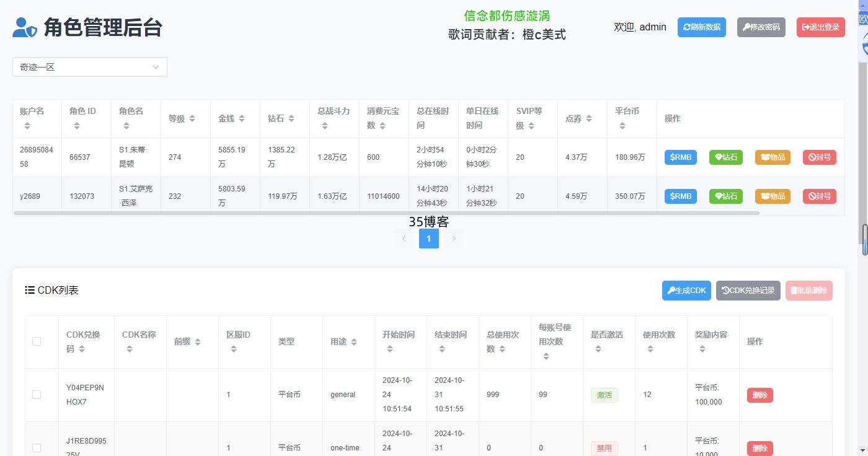This screenshot has height=456, width=868.
Task: View CDK兑换记录 redemption history
Action: click(x=748, y=290)
